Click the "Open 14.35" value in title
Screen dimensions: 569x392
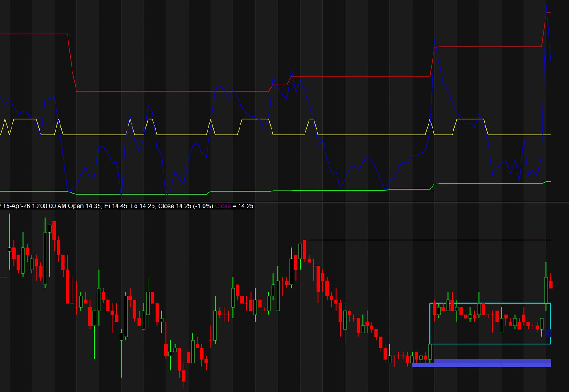tap(84, 206)
